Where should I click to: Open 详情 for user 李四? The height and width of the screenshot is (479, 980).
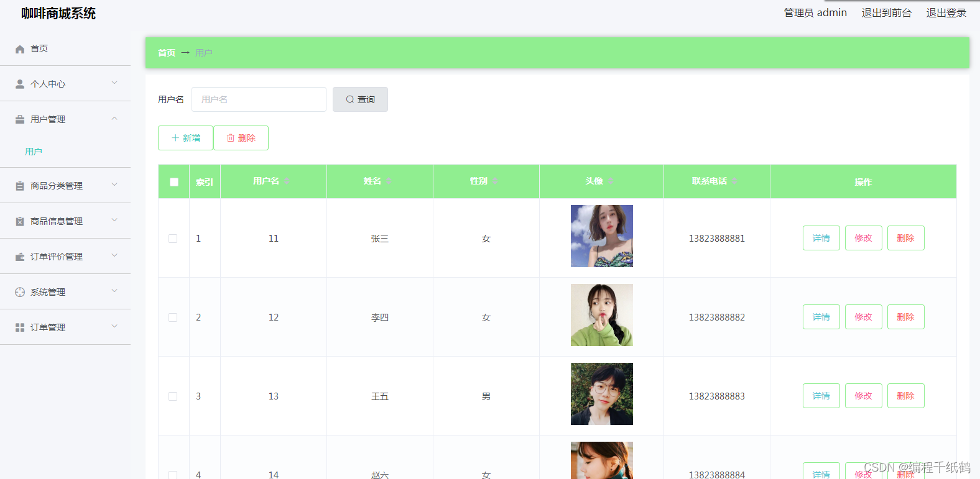coord(821,317)
